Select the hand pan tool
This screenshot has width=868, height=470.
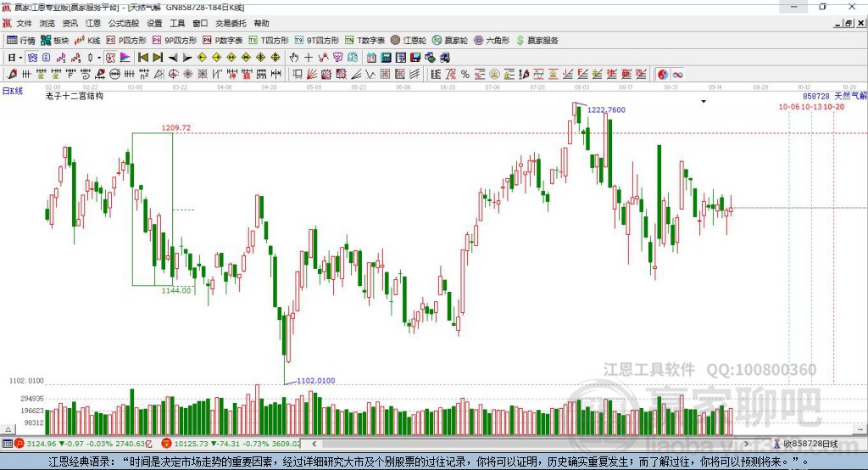294,58
